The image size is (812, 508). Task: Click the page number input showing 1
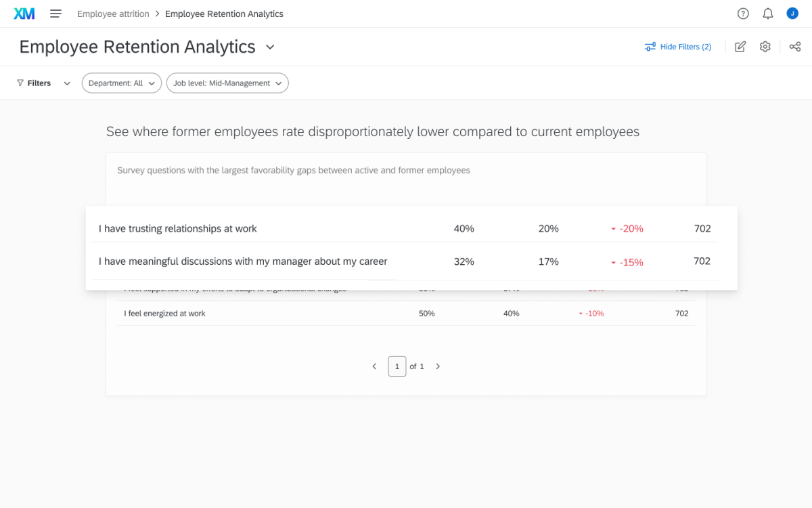click(x=397, y=366)
